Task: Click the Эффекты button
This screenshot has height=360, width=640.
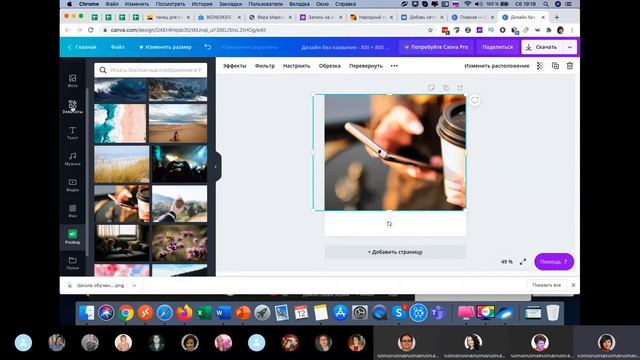Action: click(x=234, y=66)
